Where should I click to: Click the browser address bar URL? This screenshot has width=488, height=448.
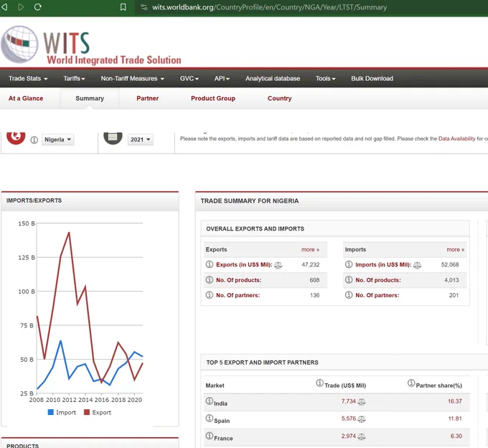(270, 7)
